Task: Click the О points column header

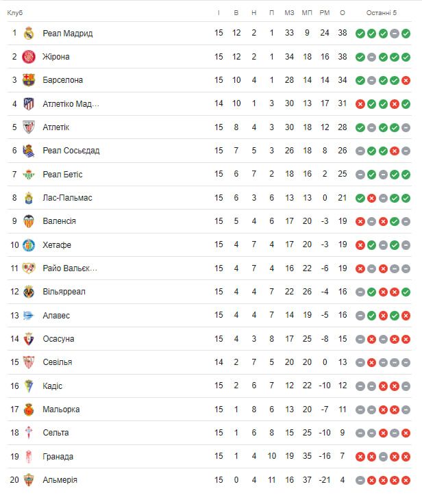Action: click(343, 12)
